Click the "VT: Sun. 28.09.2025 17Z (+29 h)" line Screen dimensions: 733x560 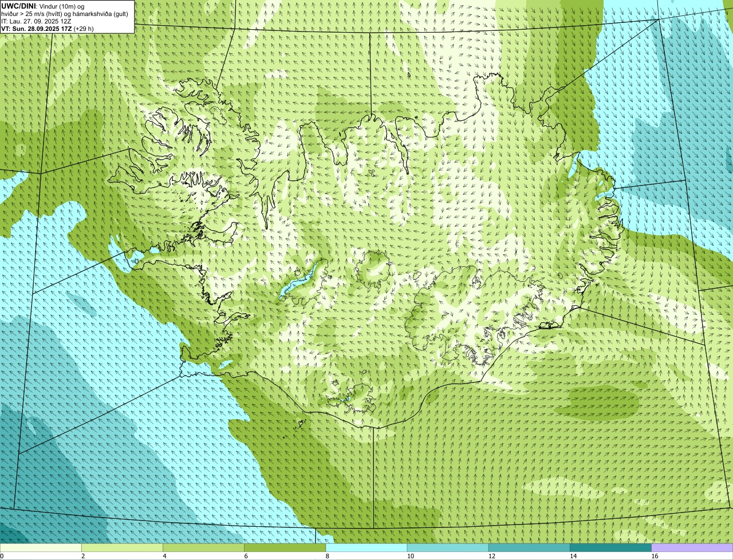48,29
